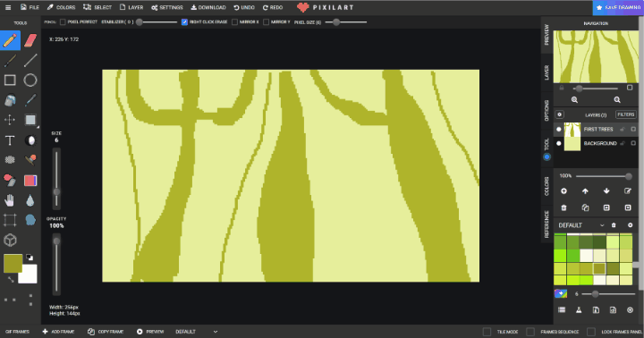Add a new palette next to DEFAULT
644x338 pixels.
[630, 225]
